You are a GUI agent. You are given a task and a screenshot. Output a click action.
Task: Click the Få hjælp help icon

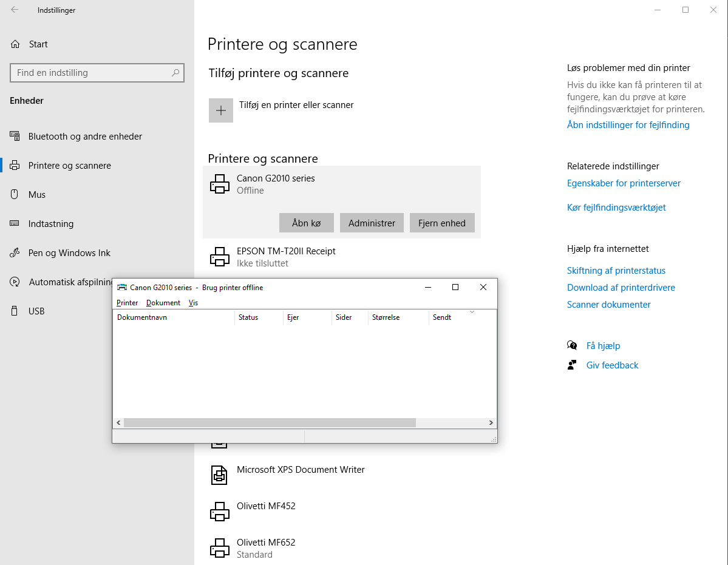pyautogui.click(x=571, y=345)
